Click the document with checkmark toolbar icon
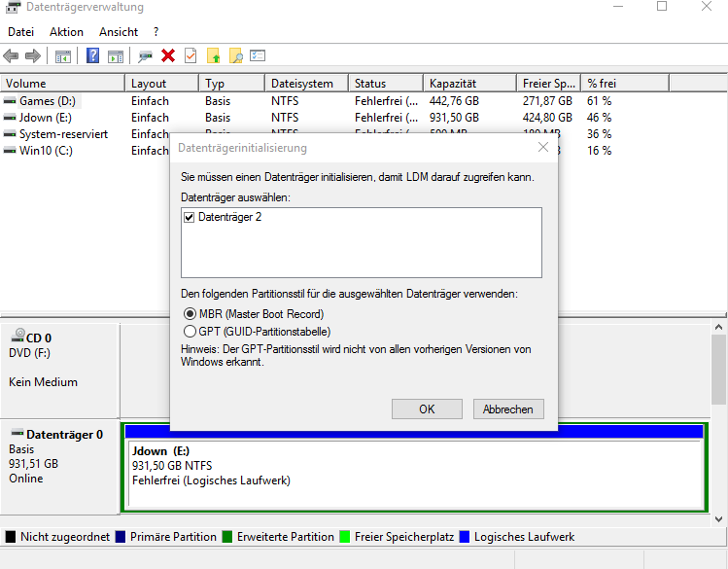Image resolution: width=728 pixels, height=569 pixels. point(191,56)
